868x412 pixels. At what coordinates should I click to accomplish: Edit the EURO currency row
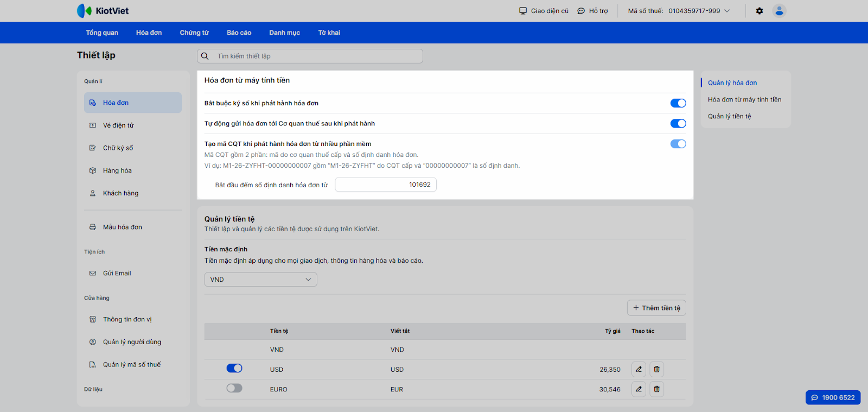(x=639, y=389)
